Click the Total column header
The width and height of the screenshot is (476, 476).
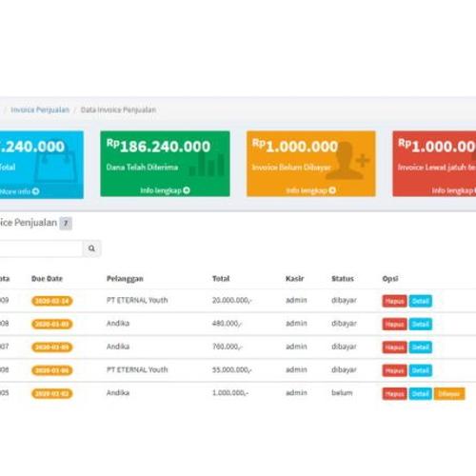coord(221,279)
